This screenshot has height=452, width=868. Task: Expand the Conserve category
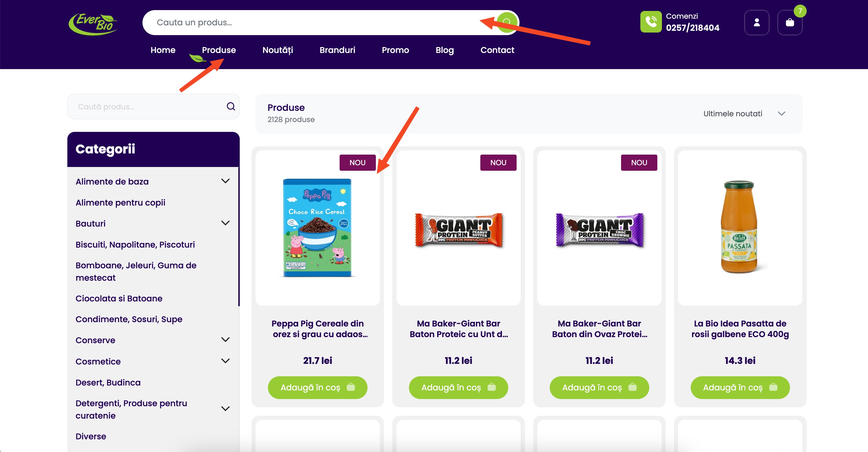[x=225, y=339]
